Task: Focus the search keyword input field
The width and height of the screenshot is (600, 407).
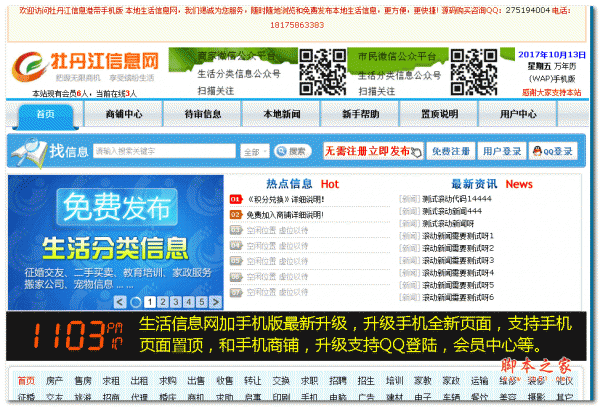Action: (x=164, y=151)
